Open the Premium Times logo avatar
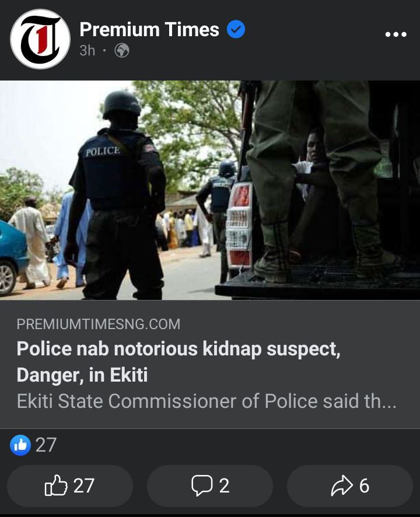This screenshot has width=420, height=517. coord(40,39)
